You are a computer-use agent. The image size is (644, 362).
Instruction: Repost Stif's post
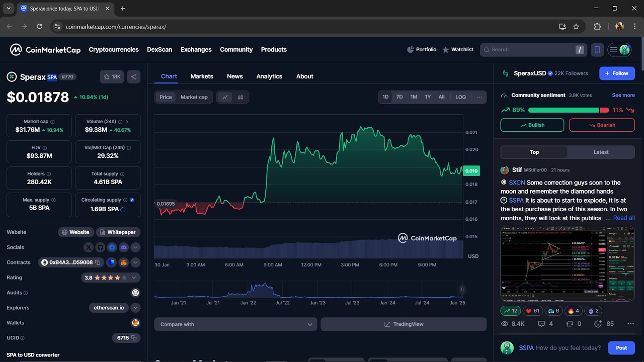coord(574,324)
